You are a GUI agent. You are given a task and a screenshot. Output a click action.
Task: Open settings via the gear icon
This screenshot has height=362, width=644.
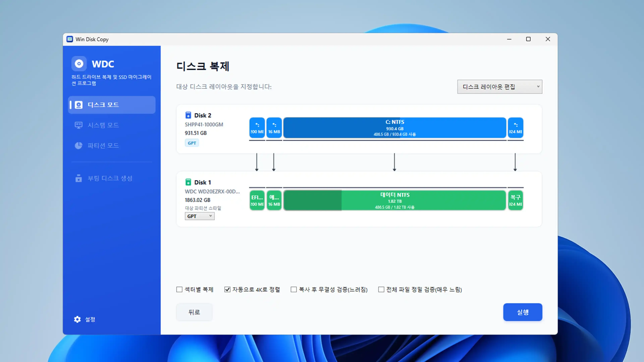(x=77, y=319)
